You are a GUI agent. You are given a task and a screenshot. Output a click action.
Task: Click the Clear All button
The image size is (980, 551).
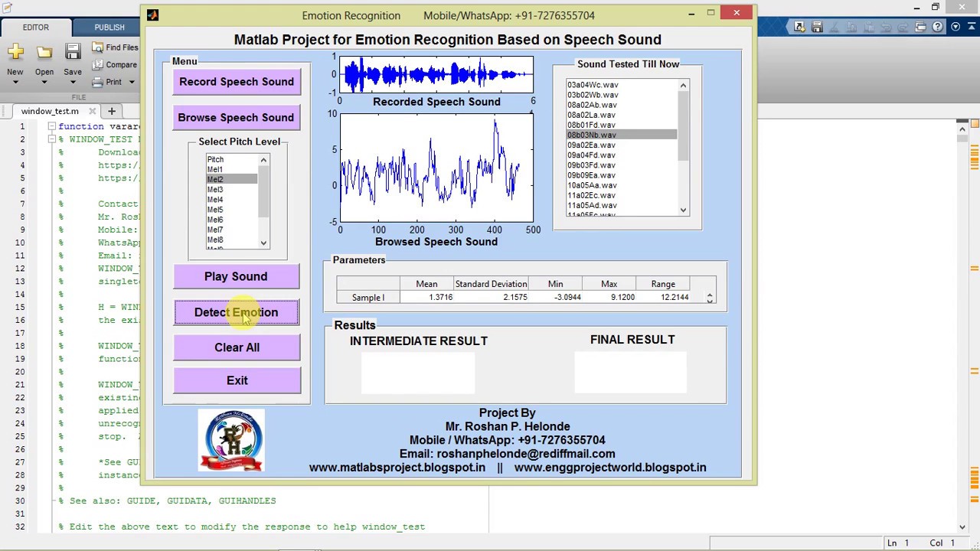point(237,347)
